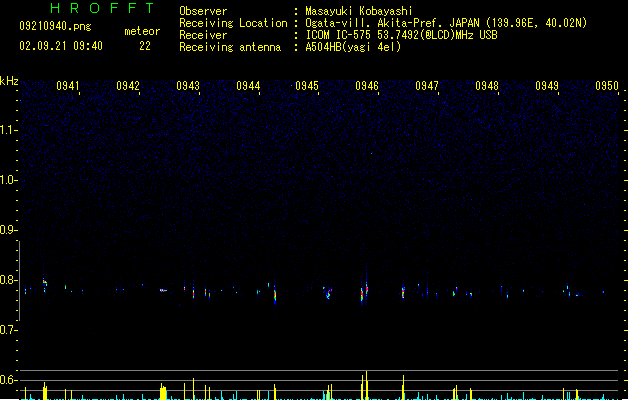Click the 0946 time marker

coord(367,86)
